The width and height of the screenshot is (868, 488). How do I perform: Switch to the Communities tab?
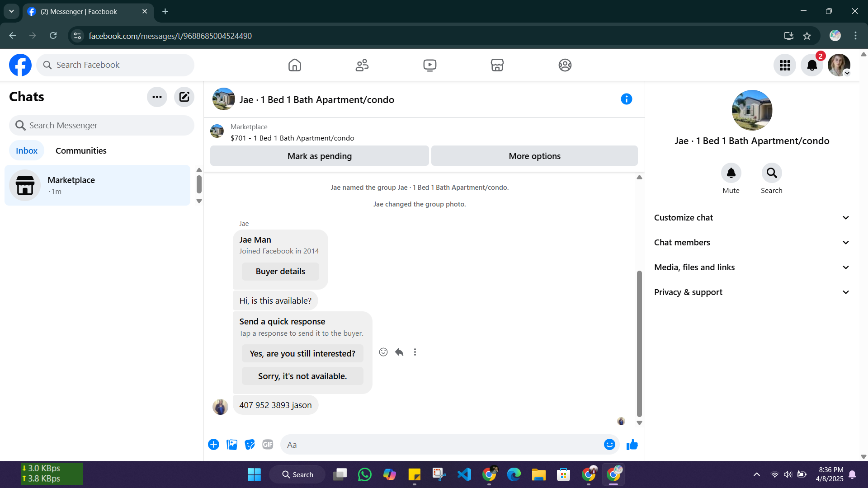click(81, 150)
